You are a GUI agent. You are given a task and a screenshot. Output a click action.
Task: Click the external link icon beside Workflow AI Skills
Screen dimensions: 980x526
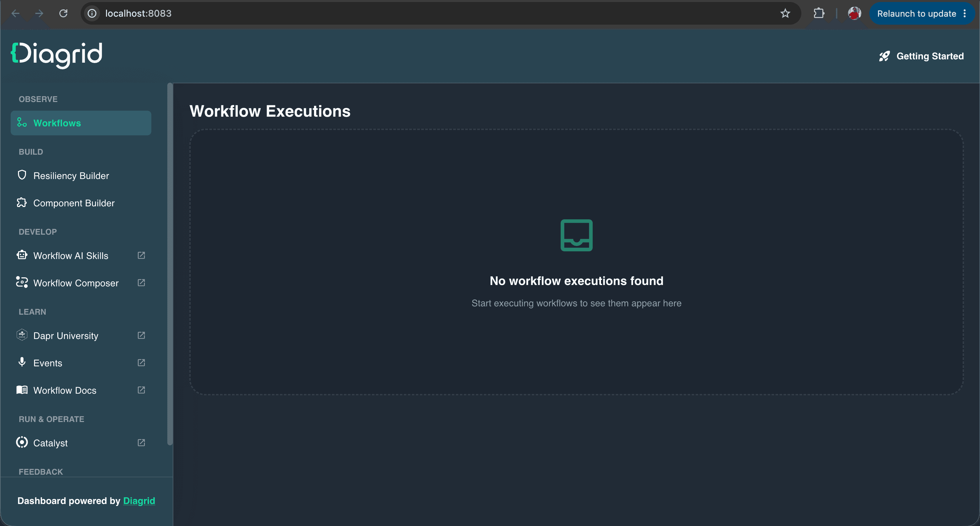coord(141,255)
